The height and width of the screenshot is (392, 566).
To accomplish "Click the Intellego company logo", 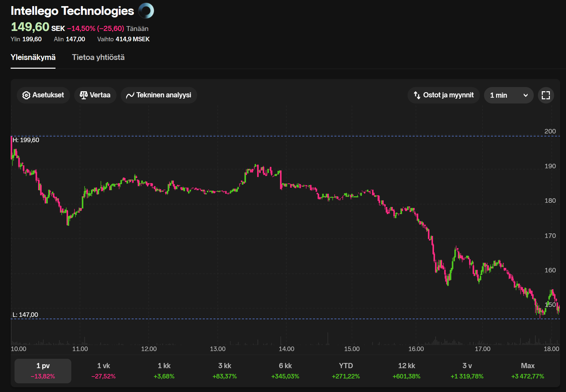I will 146,11.
